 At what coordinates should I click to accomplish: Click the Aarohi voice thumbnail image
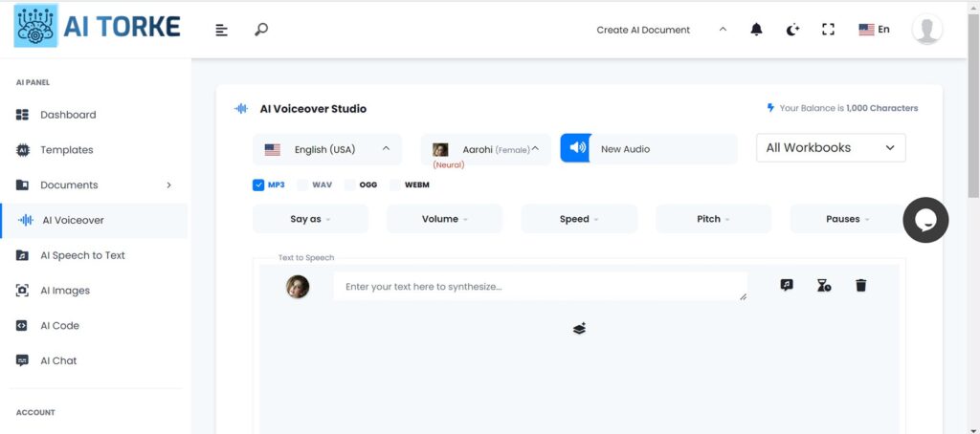(440, 150)
